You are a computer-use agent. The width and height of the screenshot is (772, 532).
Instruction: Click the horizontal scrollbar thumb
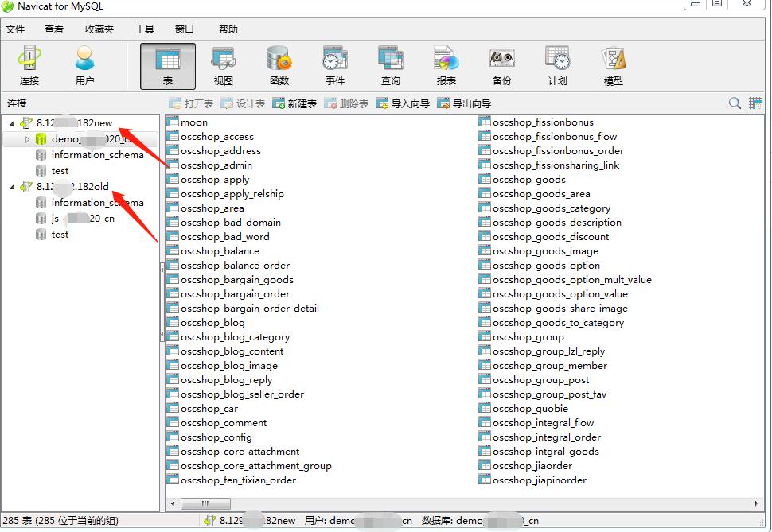205,503
